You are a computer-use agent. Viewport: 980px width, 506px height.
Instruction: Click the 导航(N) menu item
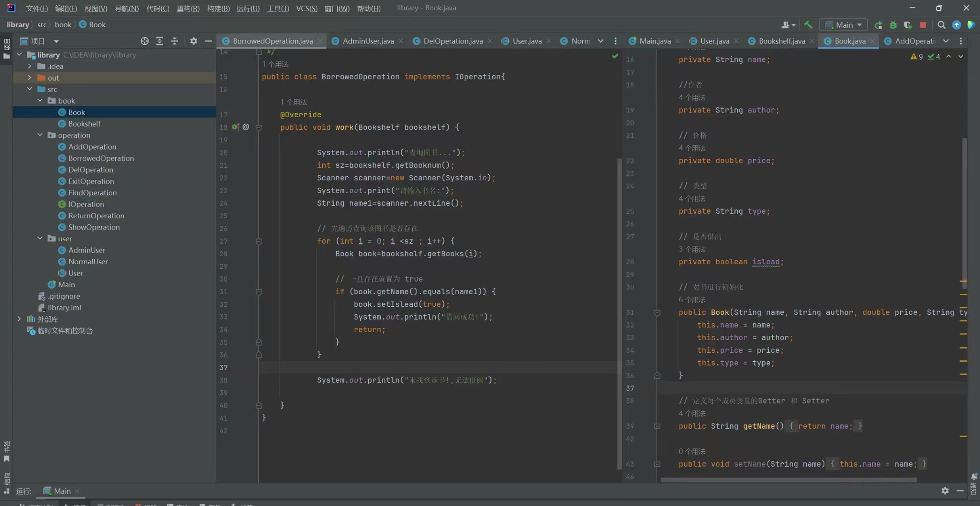pyautogui.click(x=126, y=7)
